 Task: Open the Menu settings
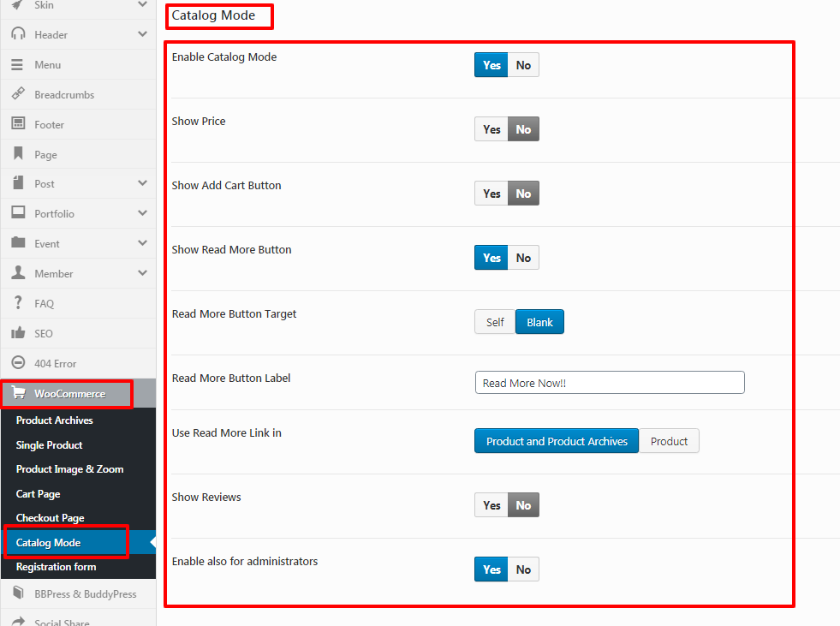click(78, 64)
